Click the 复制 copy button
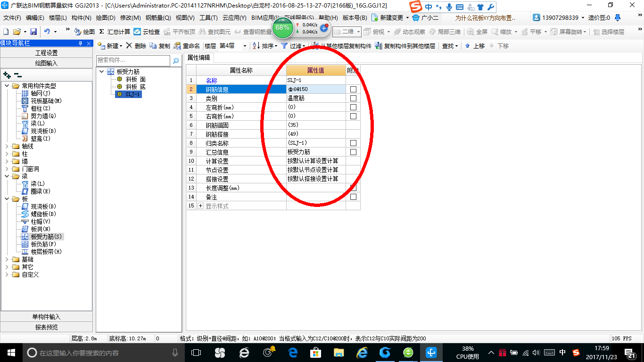 pyautogui.click(x=160, y=46)
